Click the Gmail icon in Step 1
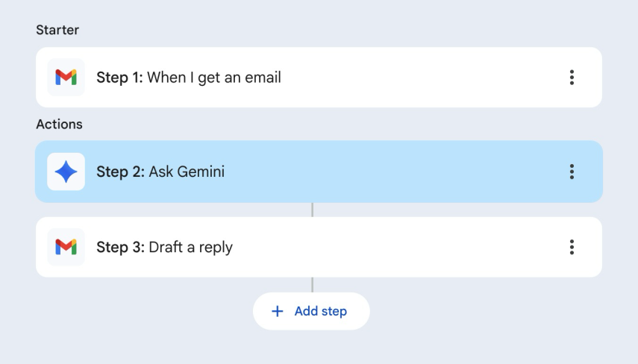 [66, 78]
